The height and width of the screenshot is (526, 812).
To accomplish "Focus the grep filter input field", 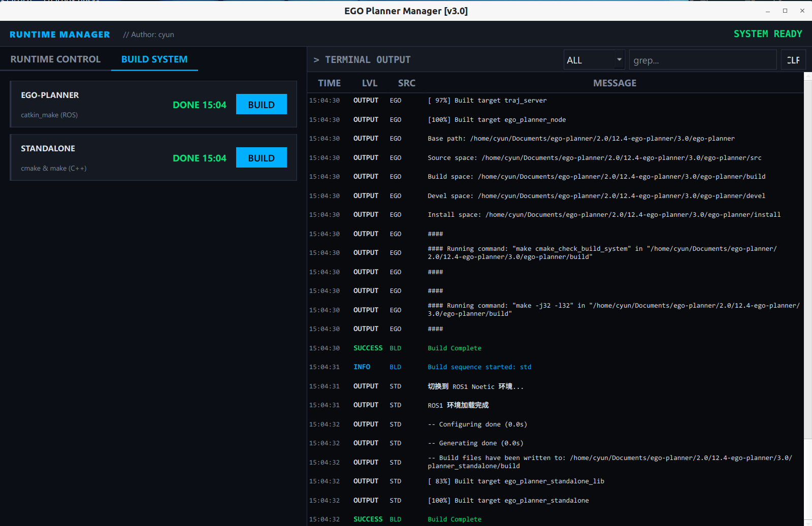I will click(x=703, y=60).
